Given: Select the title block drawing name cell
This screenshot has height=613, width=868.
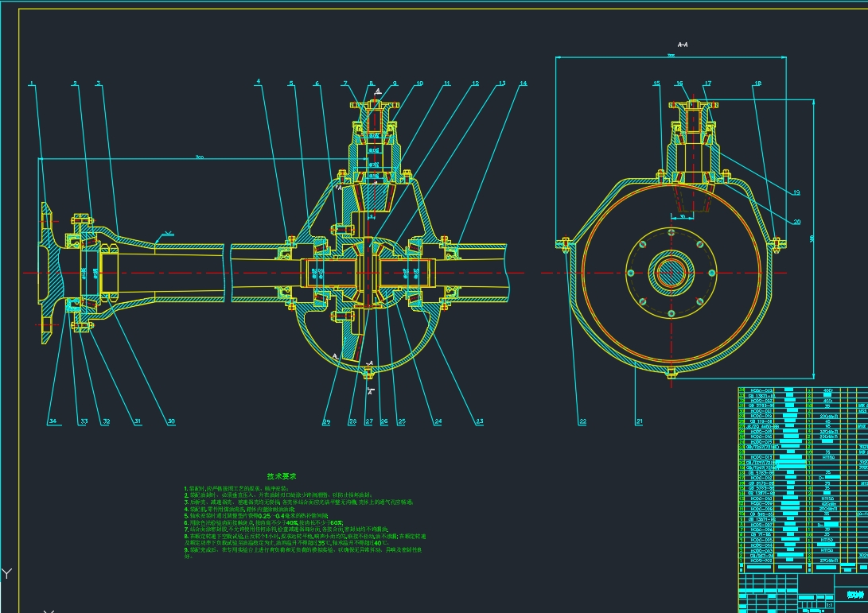Looking at the screenshot, I should pos(854,593).
